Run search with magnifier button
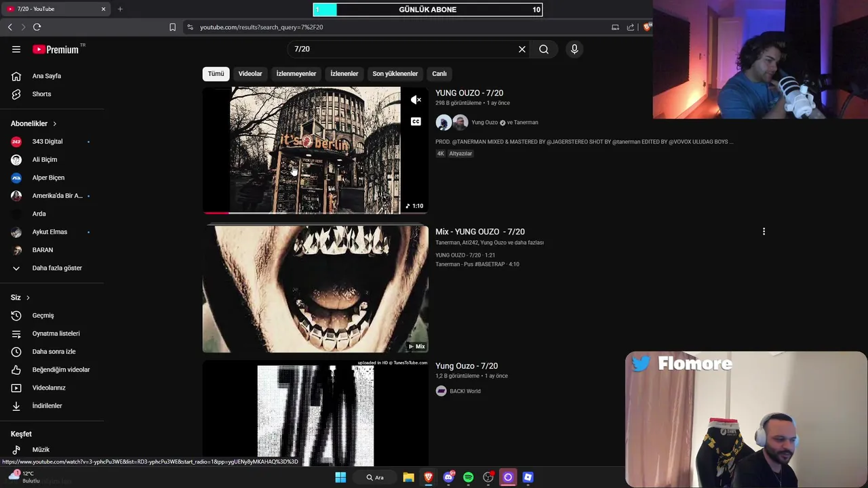The height and width of the screenshot is (488, 868). click(x=544, y=49)
